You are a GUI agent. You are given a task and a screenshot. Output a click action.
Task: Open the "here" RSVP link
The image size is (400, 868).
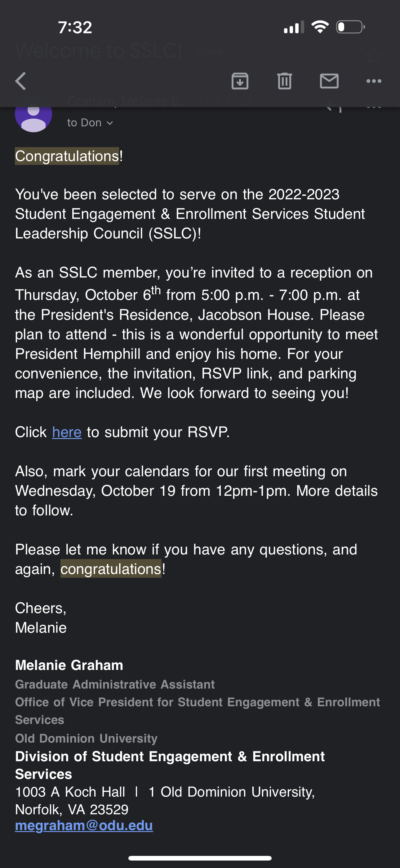tap(67, 432)
